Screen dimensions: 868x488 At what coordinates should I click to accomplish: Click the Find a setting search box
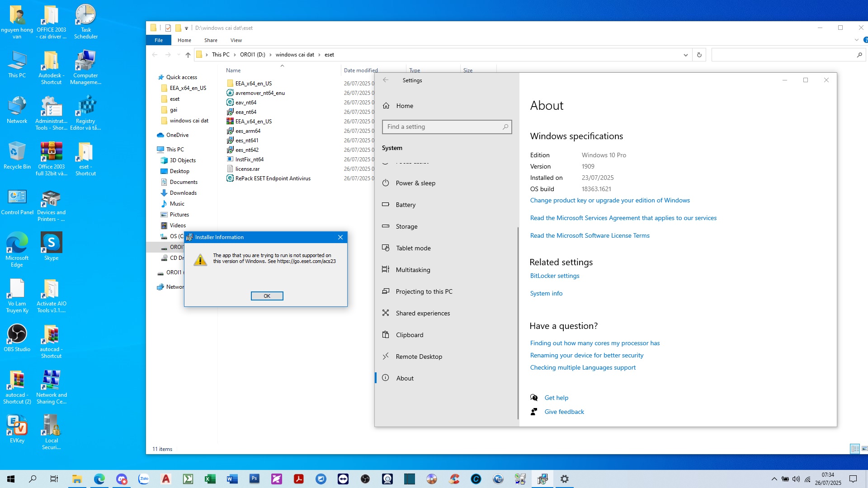click(x=443, y=127)
